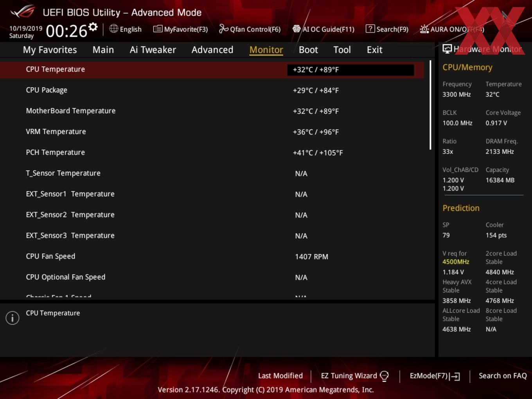Click the +29°C / +84°F package value
This screenshot has height=399, width=532.
coord(316,90)
